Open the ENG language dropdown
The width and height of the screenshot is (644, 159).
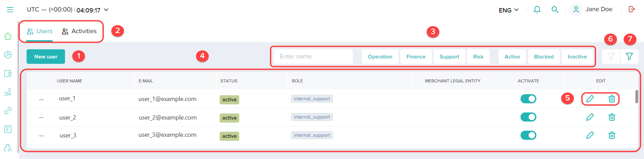click(x=509, y=10)
